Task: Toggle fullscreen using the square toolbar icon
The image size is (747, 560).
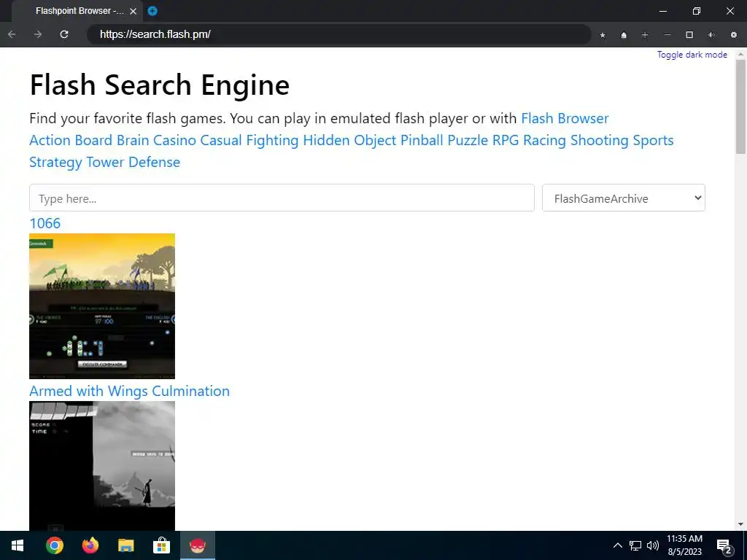Action: (x=689, y=35)
